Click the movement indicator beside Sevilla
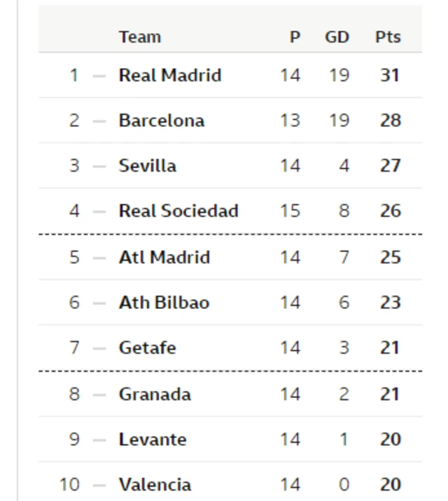The height and width of the screenshot is (501, 448). (x=99, y=167)
